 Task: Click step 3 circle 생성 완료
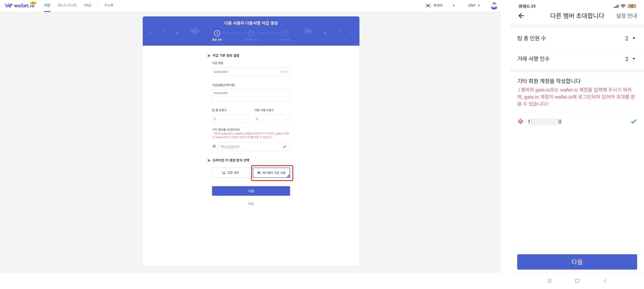click(x=285, y=33)
